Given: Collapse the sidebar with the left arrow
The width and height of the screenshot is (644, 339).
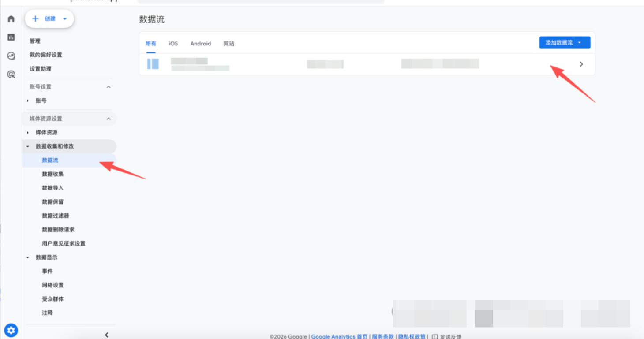Looking at the screenshot, I should [106, 335].
